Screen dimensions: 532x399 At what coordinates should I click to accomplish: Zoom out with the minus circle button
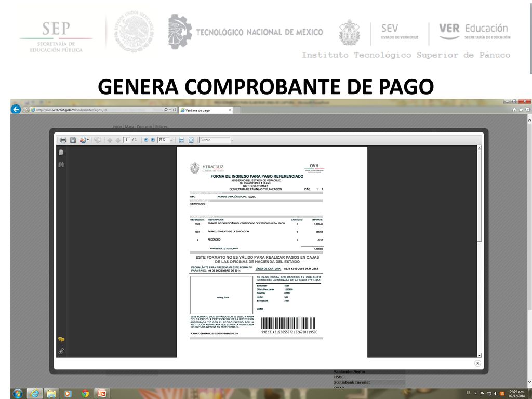(x=146, y=140)
